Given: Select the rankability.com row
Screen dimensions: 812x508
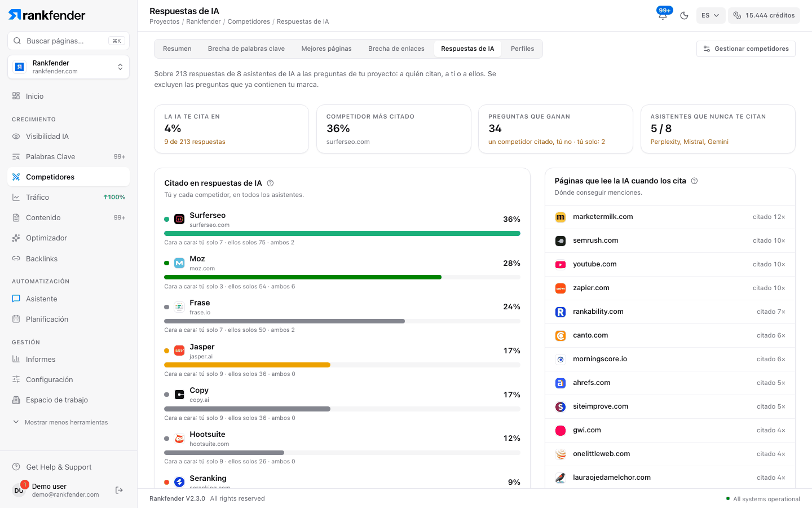Looking at the screenshot, I should (x=670, y=312).
